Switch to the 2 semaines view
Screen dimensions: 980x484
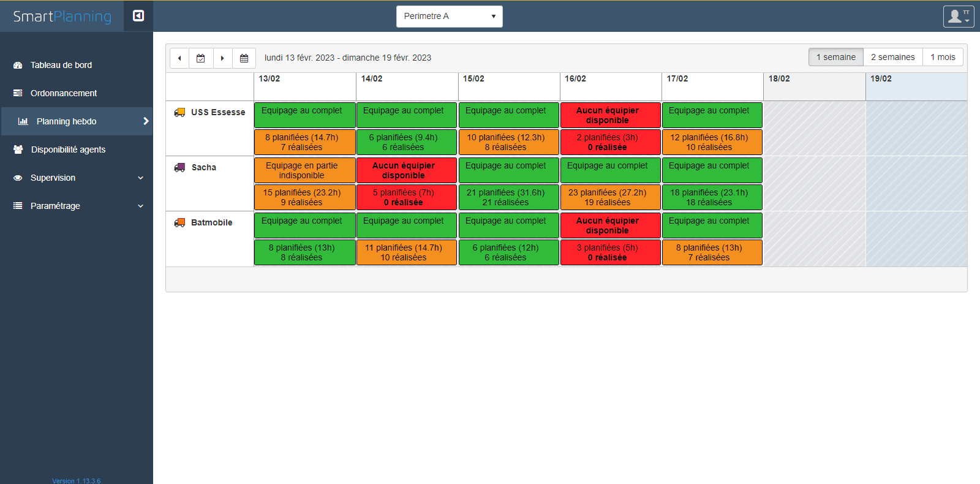coord(892,57)
